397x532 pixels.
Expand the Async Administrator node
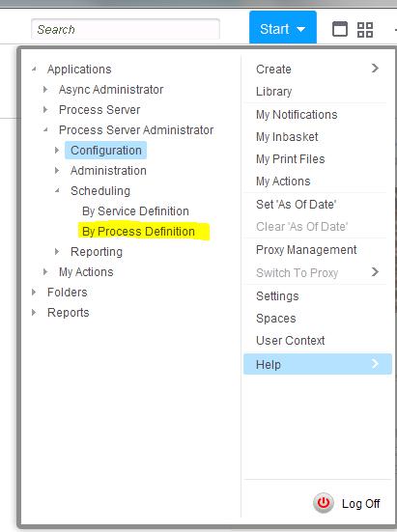point(45,90)
